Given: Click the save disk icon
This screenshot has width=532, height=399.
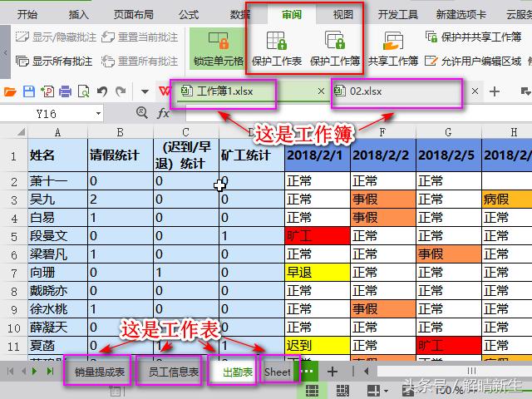Looking at the screenshot, I should (x=29, y=91).
